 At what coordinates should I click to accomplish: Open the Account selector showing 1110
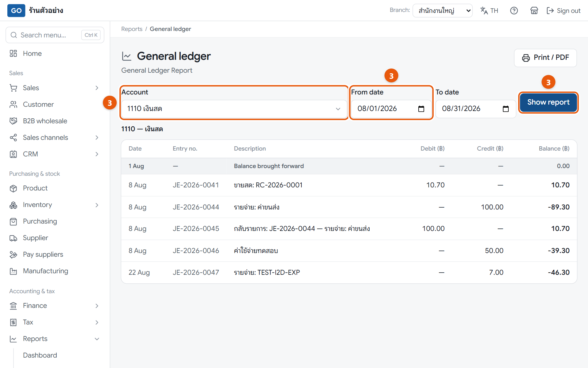pos(234,109)
